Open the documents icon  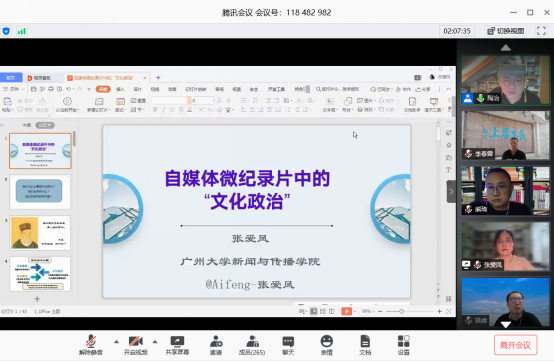click(x=365, y=345)
